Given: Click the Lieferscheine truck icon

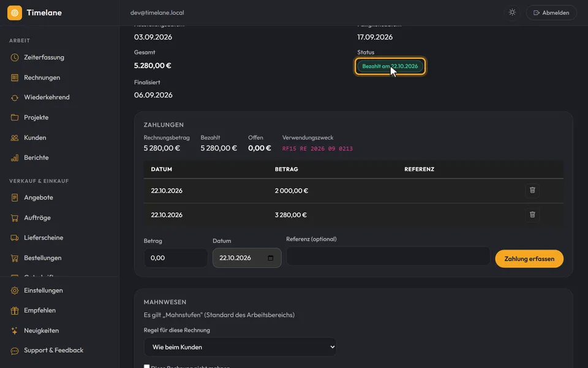Looking at the screenshot, I should click(x=15, y=238).
